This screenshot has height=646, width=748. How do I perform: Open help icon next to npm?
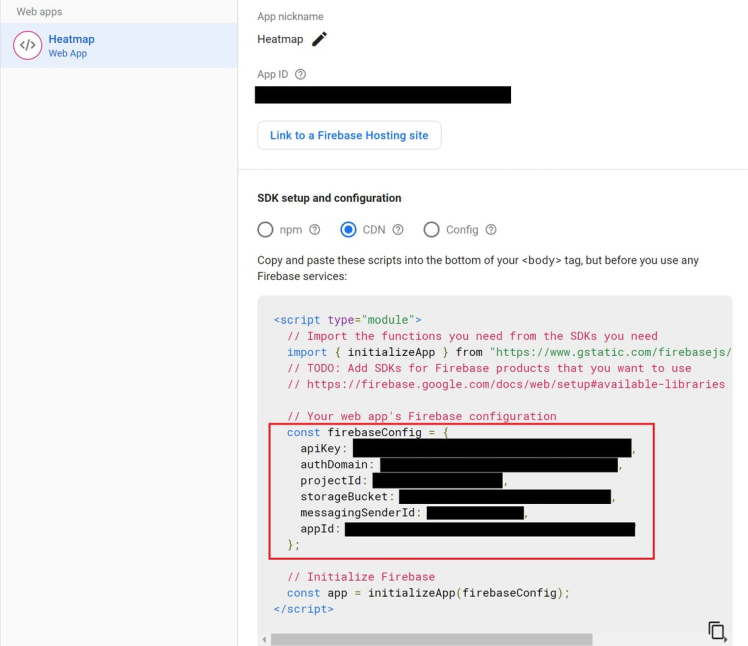[314, 230]
